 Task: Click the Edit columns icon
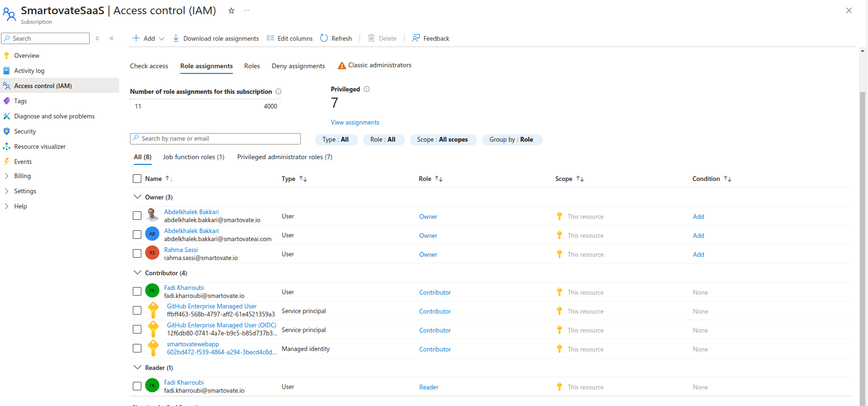tap(270, 38)
